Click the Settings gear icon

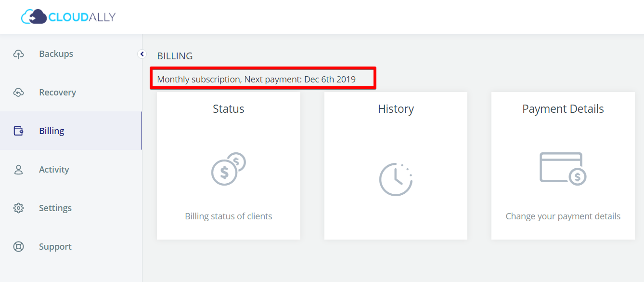pos(18,208)
